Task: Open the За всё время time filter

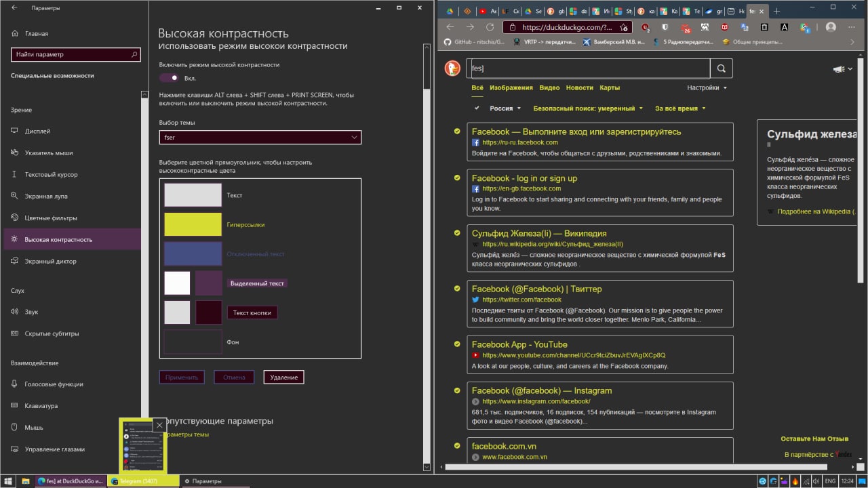Action: coord(680,108)
